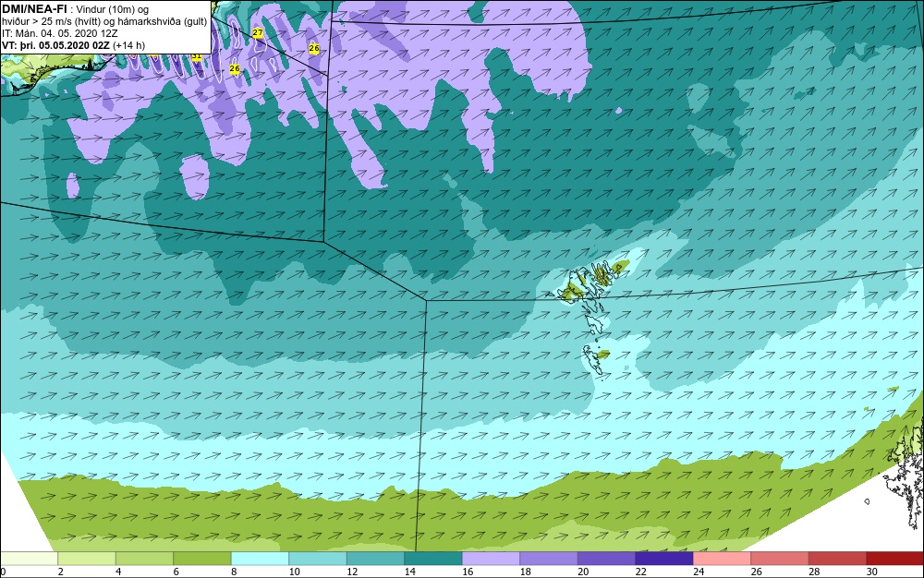Click the southernmost Faroe island (Suðuroy) outline

(595, 359)
